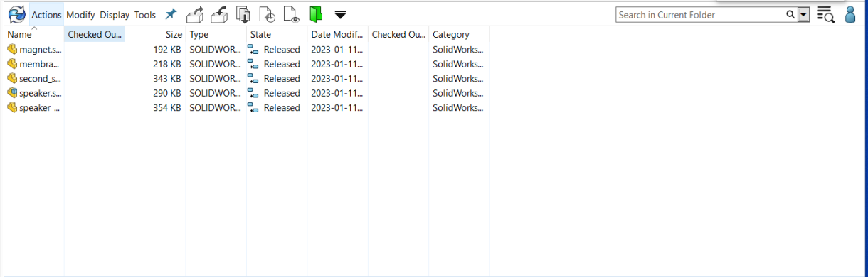This screenshot has height=277, width=868.
Task: Click the magnet file's part icon
Action: tap(12, 49)
